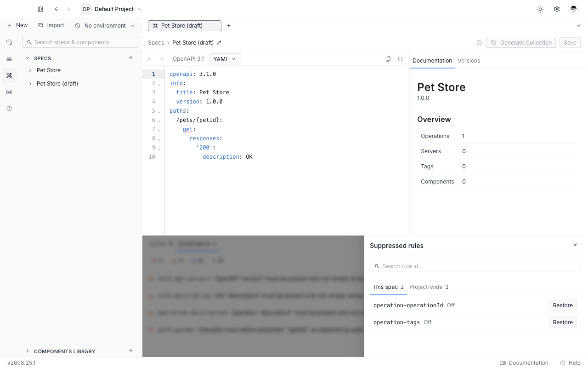Viewport: 588px width, 368px height.
Task: Open a new tab with plus
Action: click(229, 26)
